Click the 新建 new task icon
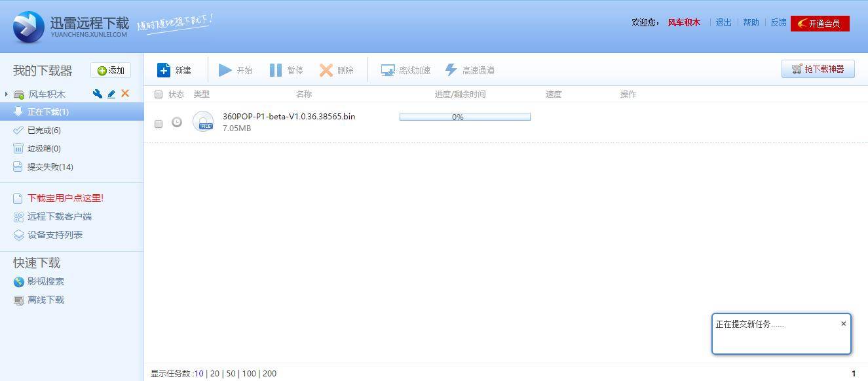868x381 pixels. click(x=164, y=70)
